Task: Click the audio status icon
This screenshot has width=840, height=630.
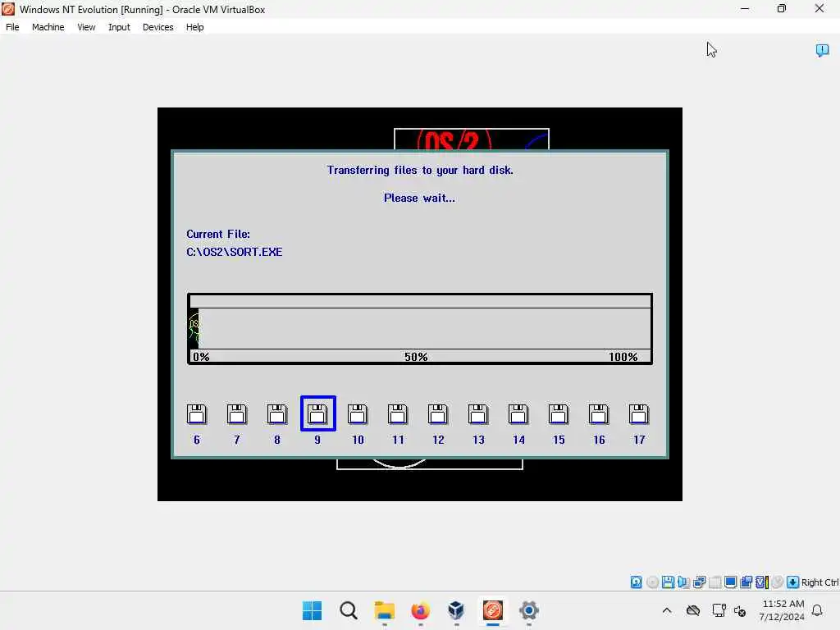Action: coord(683,582)
